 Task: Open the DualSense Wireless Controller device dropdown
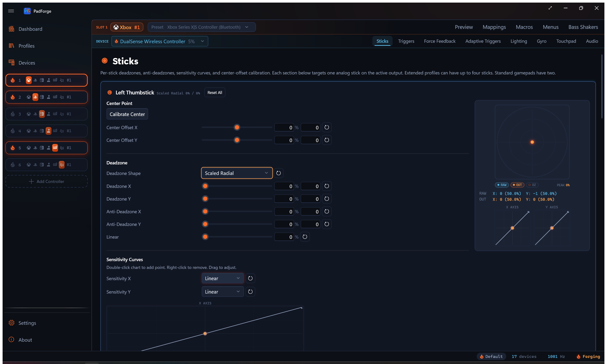(x=160, y=41)
